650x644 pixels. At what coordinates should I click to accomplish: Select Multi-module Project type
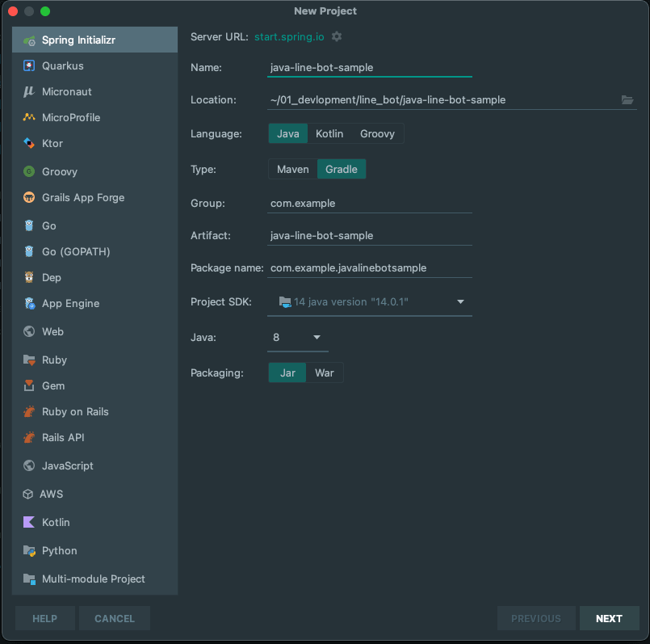[x=95, y=579]
